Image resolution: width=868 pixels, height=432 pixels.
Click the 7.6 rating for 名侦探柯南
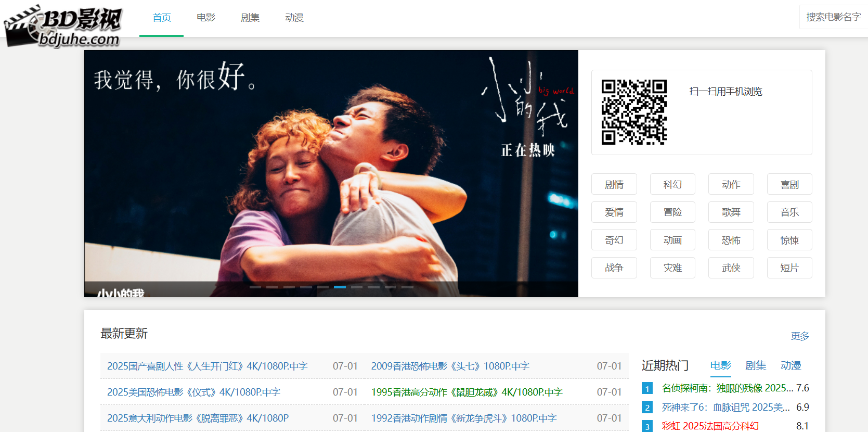802,388
